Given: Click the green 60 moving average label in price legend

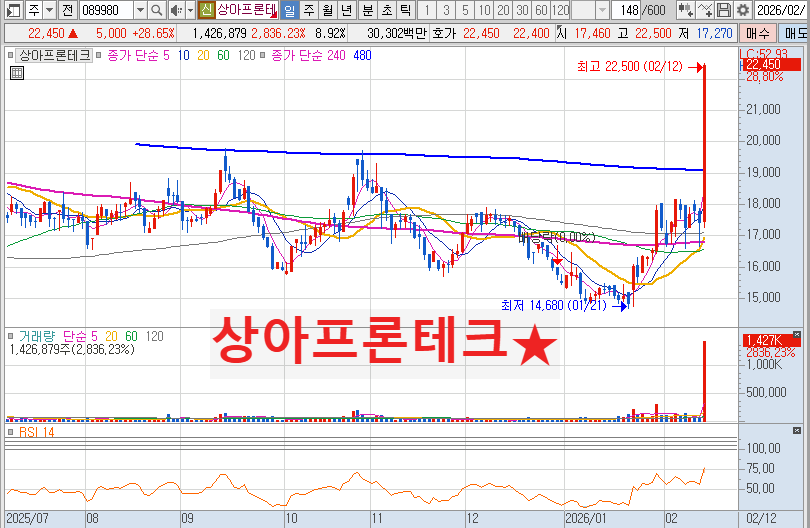Looking at the screenshot, I should pos(223,55).
